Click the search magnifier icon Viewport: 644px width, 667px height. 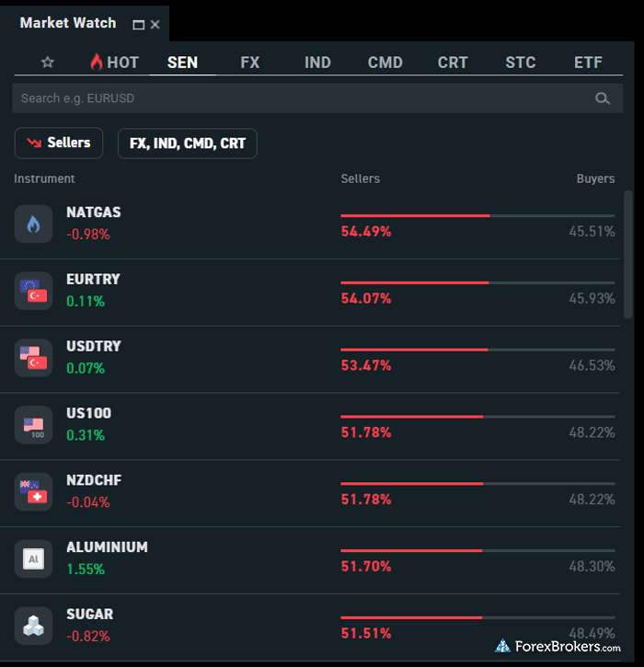tap(603, 98)
